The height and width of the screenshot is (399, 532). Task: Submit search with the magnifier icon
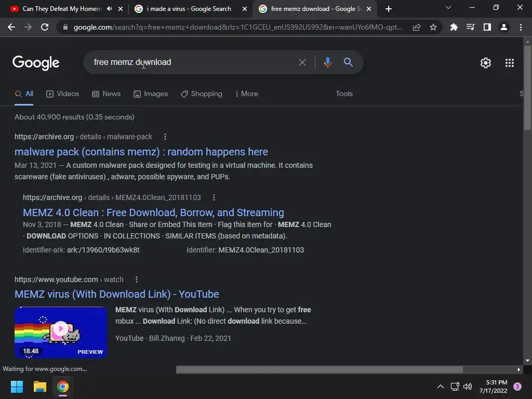point(349,62)
